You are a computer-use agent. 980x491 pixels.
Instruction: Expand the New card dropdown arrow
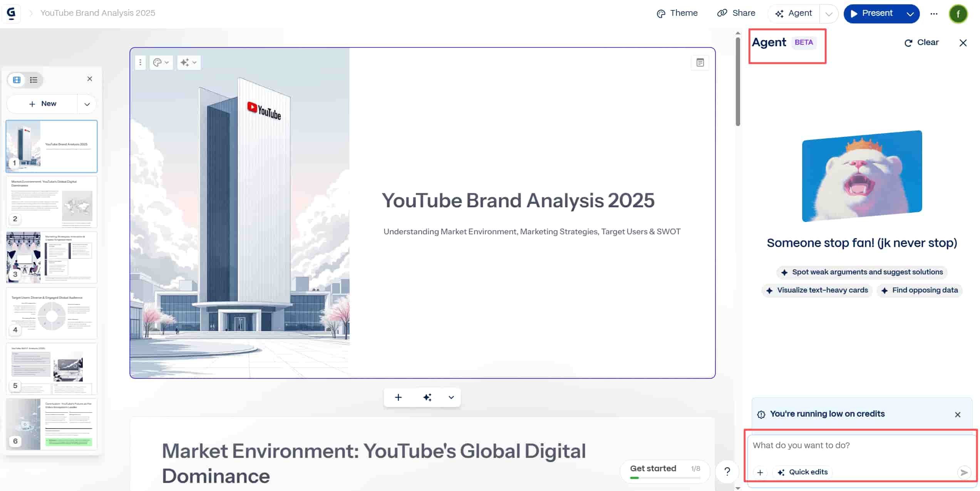[87, 104]
